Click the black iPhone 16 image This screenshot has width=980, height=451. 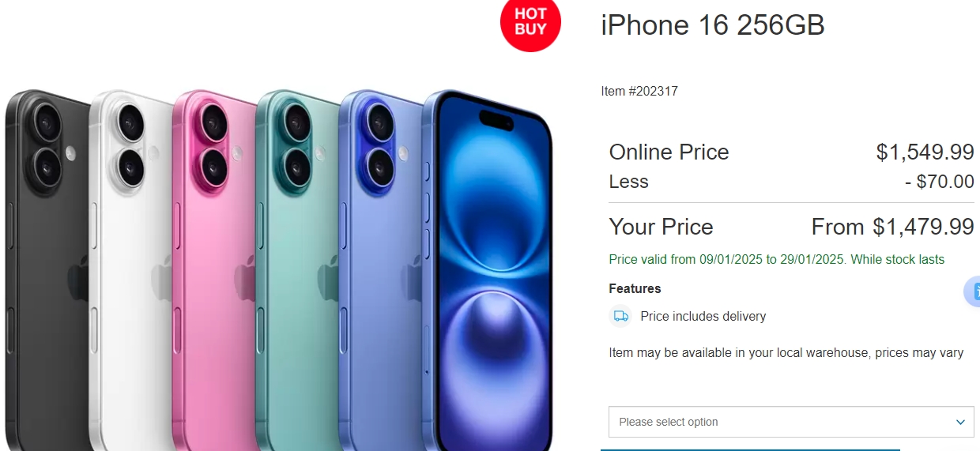[x=47, y=269]
